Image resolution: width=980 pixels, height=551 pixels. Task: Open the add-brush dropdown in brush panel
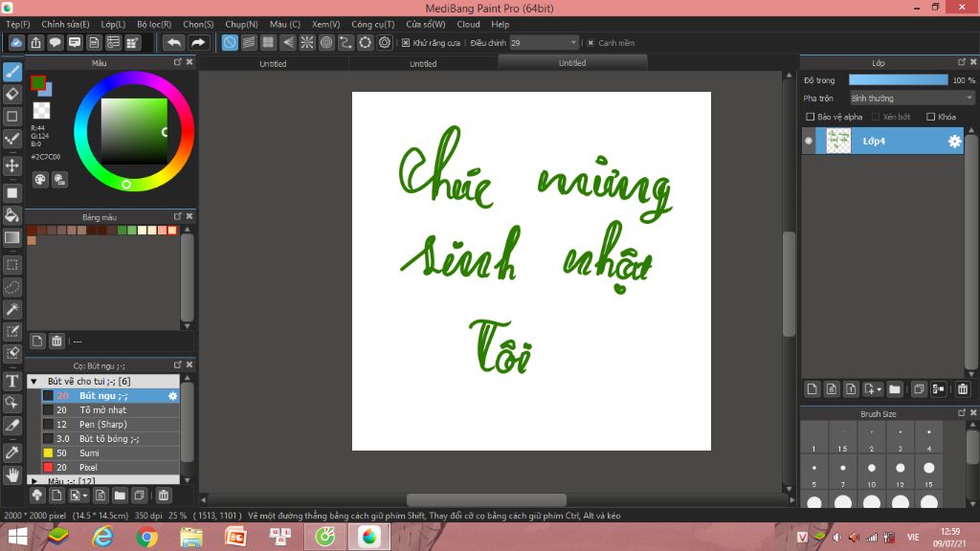(85, 496)
